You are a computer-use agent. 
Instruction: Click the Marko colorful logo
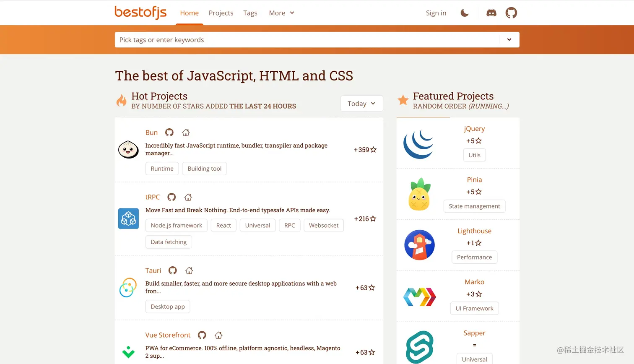[x=419, y=297]
